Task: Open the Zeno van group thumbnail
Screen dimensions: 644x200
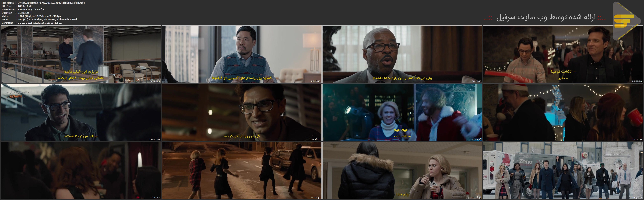Action: pyautogui.click(x=563, y=170)
